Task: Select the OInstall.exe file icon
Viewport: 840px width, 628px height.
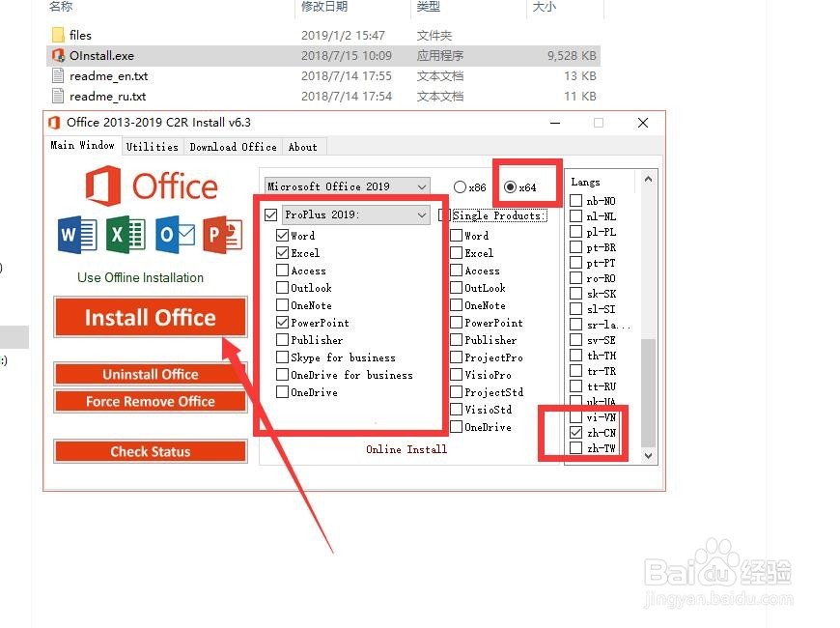Action: tap(58, 55)
